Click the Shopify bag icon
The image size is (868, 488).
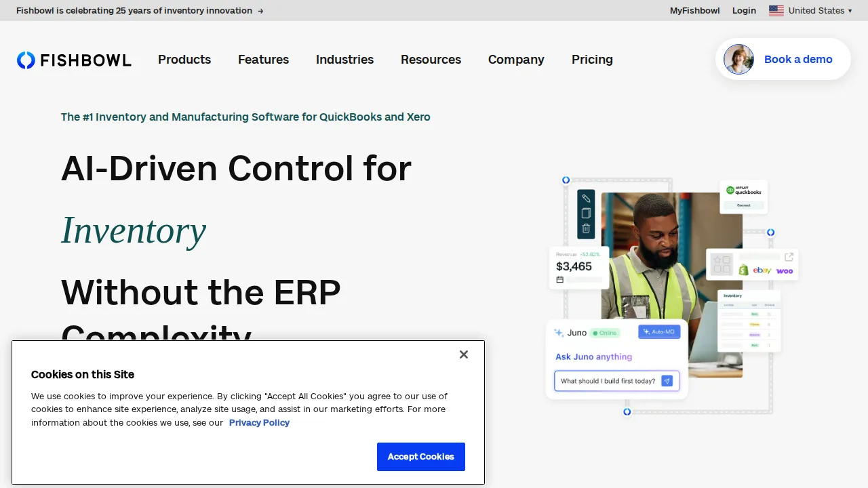743,270
